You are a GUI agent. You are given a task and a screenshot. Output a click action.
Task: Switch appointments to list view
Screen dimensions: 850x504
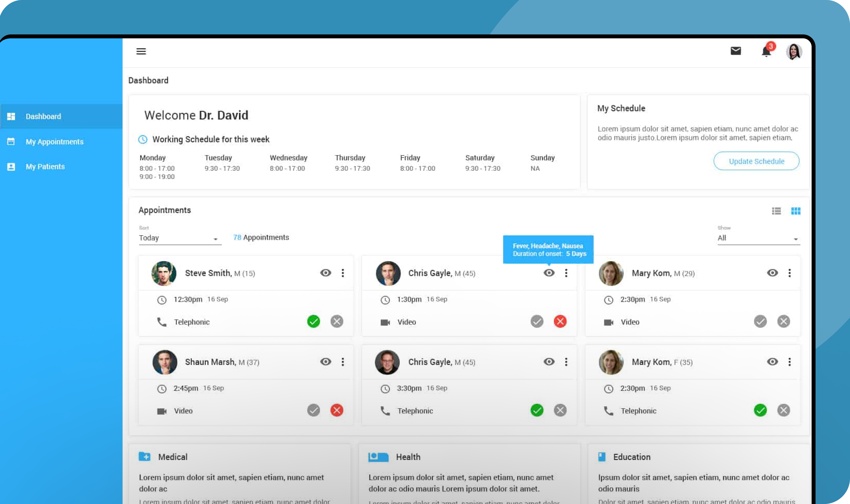(776, 211)
